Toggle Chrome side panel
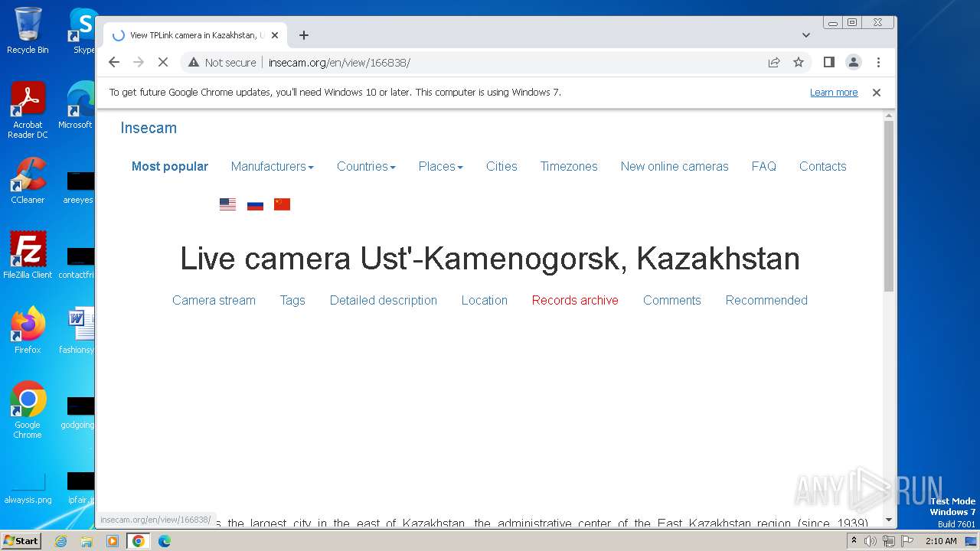The width and height of the screenshot is (980, 551). point(828,62)
